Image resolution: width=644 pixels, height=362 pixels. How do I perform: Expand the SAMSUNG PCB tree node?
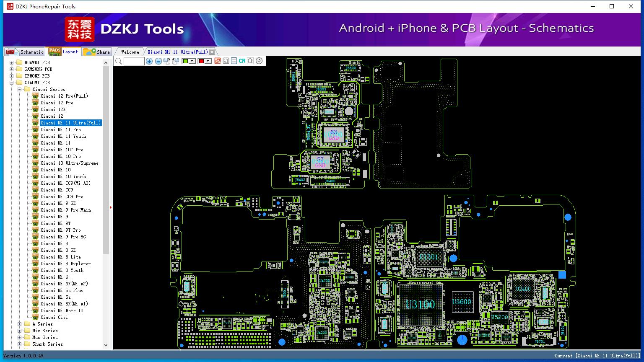tap(12, 69)
